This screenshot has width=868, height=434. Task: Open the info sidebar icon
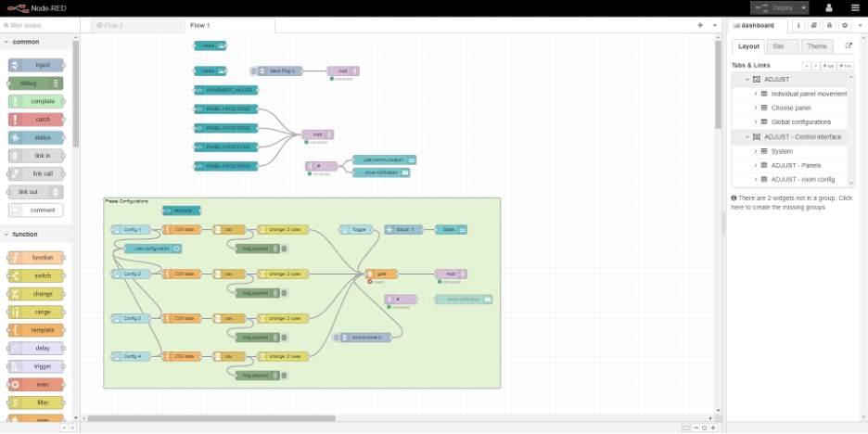(x=799, y=25)
